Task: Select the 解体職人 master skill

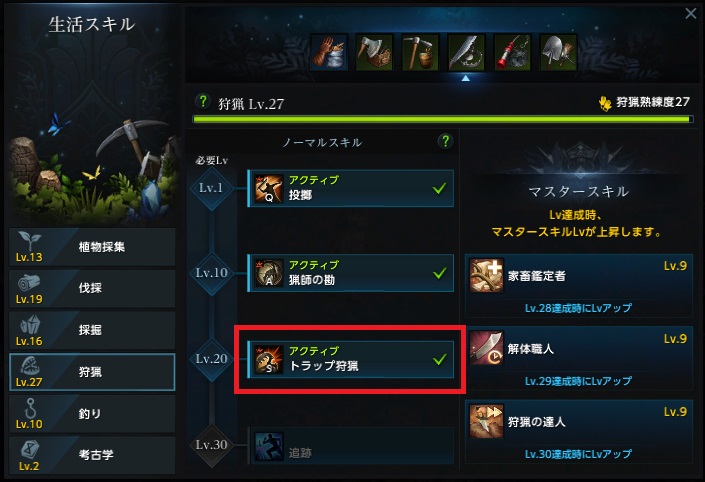Action: click(579, 358)
